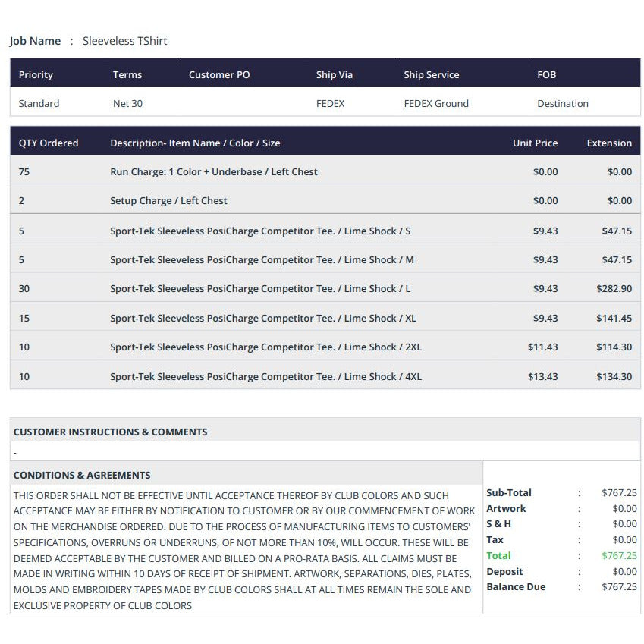644x644 pixels.
Task: Click the Run Charge 1 Color row
Action: click(325, 171)
